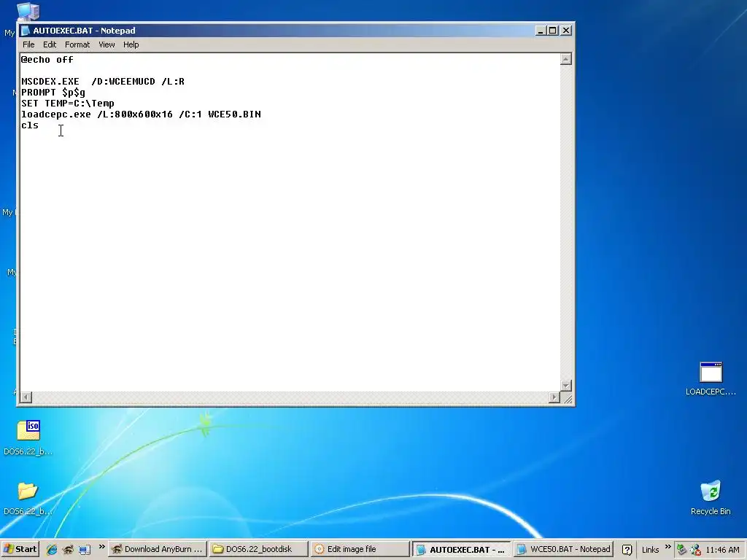Click the safely remove hardware tray icon
747x560 pixels.
pyautogui.click(x=682, y=550)
